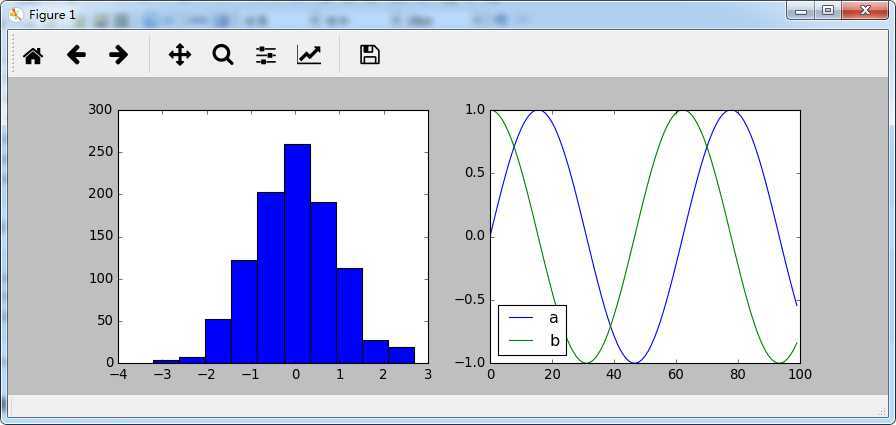Activate the Zoom to rectangle magnifier tool
The height and width of the screenshot is (425, 896).
[x=223, y=55]
